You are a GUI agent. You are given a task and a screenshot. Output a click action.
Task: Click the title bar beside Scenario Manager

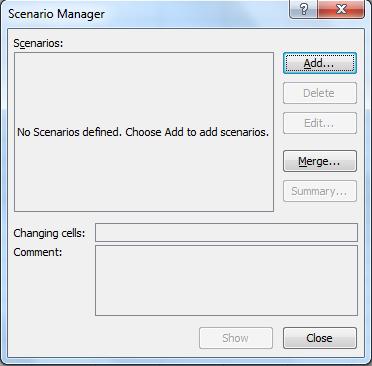point(197,14)
